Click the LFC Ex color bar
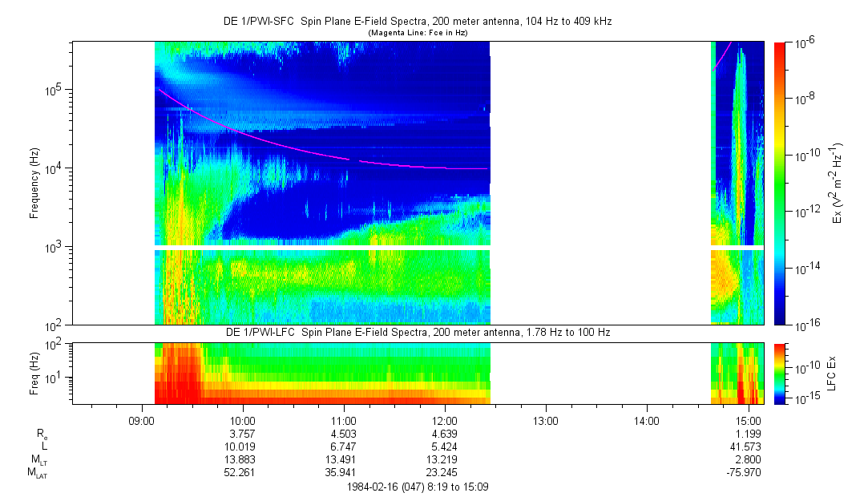 point(780,373)
